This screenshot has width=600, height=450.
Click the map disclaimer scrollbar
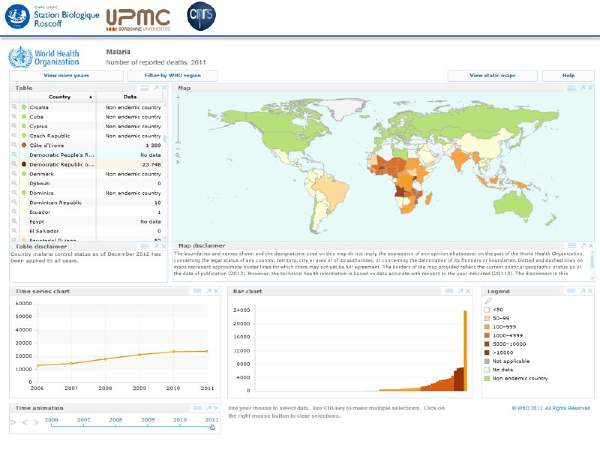coord(592,264)
